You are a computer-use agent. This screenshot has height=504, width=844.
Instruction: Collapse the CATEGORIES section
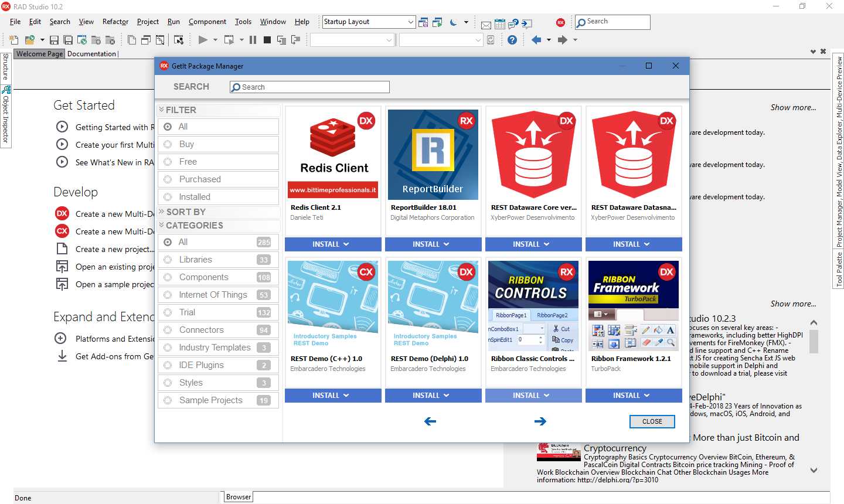point(218,226)
